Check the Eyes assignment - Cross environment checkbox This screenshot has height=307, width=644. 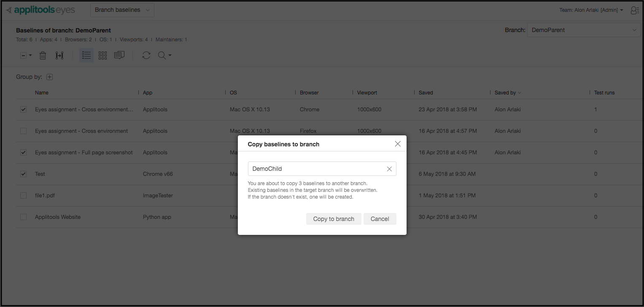[23, 131]
